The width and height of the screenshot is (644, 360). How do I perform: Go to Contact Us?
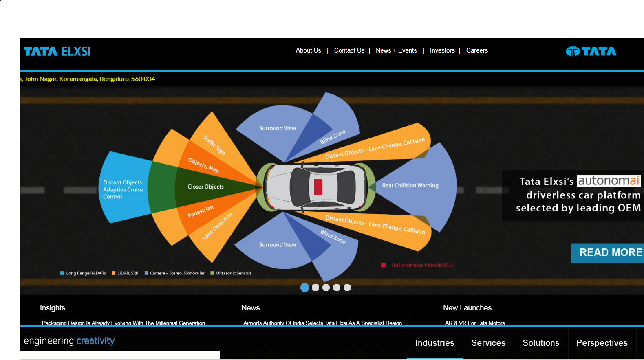pyautogui.click(x=349, y=50)
